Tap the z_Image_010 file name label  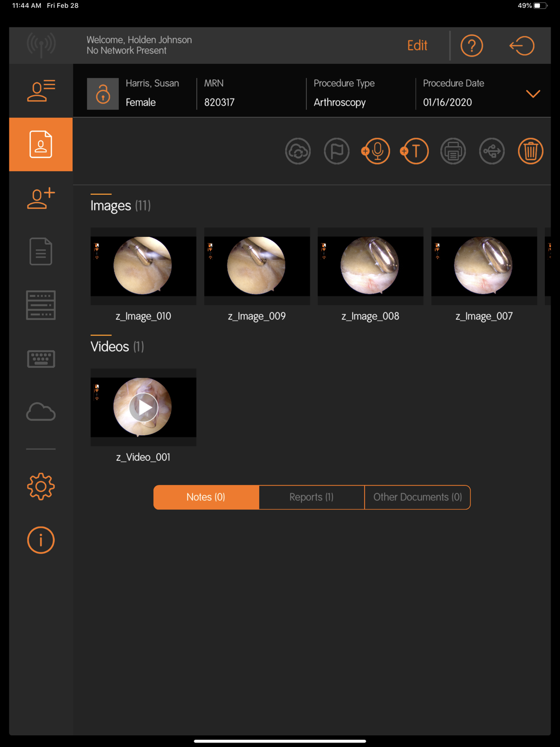[143, 316]
